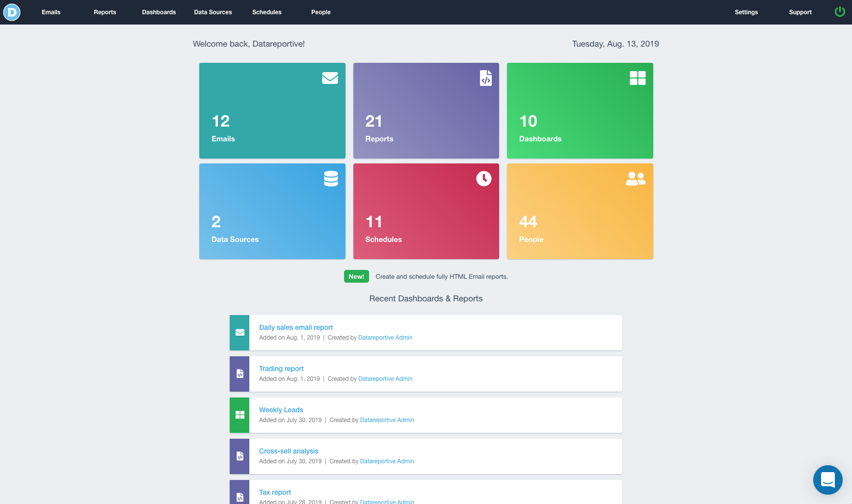This screenshot has width=852, height=504.
Task: Click the code report icon on the Reports tile
Action: (486, 78)
